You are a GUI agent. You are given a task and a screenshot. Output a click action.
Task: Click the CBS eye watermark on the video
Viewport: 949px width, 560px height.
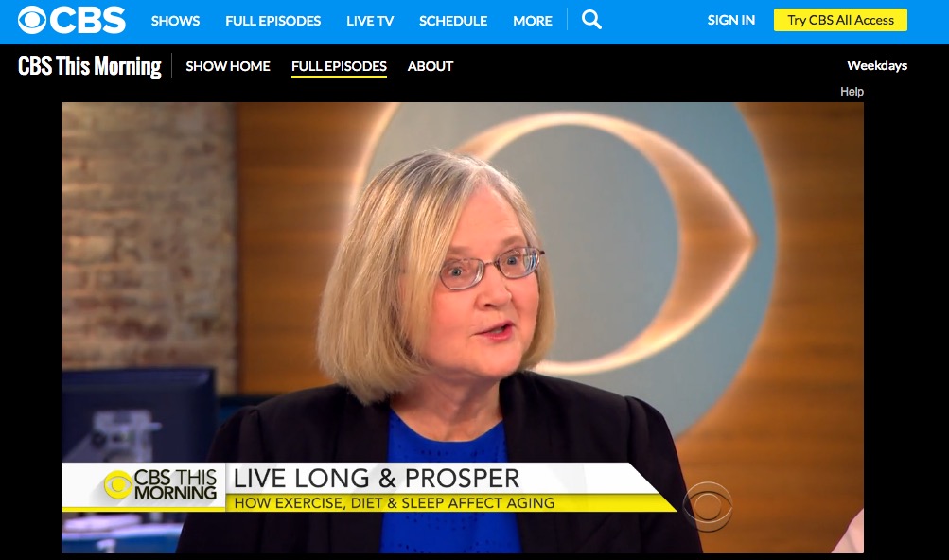tap(708, 507)
